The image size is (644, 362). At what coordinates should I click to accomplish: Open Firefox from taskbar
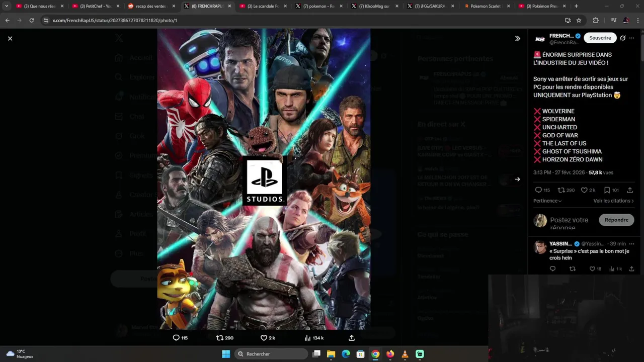pyautogui.click(x=390, y=354)
